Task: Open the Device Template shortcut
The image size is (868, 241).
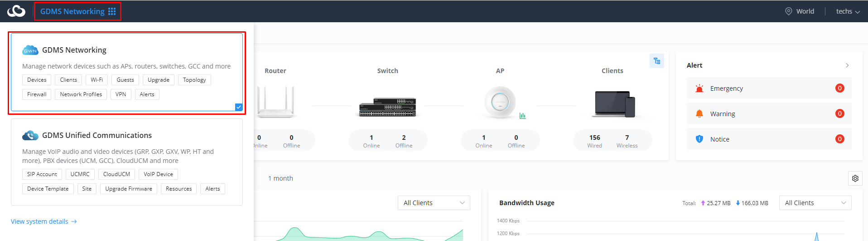Action: point(48,189)
